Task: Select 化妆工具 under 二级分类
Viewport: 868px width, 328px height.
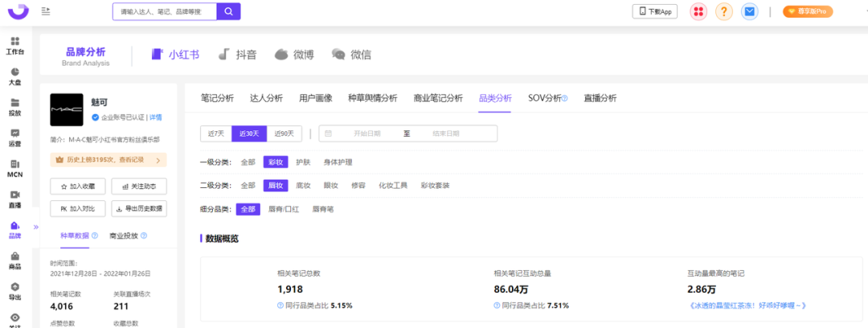Action: pos(393,186)
